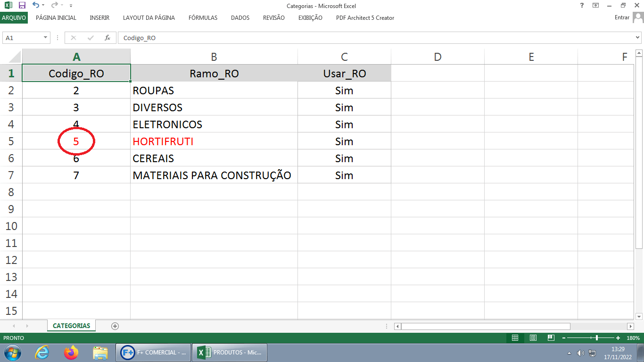Switch to the INSERIR tab
The height and width of the screenshot is (362, 644).
(99, 17)
